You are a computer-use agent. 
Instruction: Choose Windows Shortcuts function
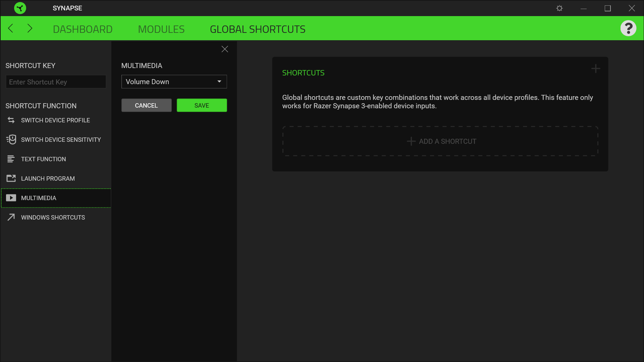point(56,218)
